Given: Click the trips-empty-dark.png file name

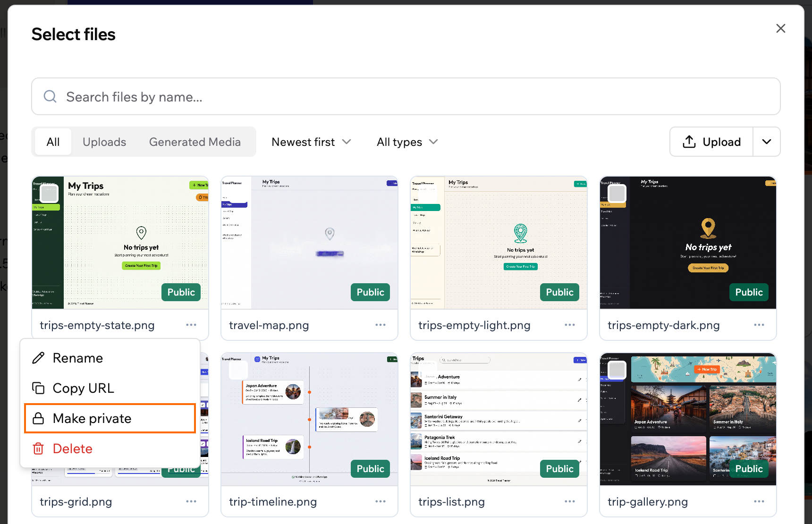Looking at the screenshot, I should [x=664, y=325].
